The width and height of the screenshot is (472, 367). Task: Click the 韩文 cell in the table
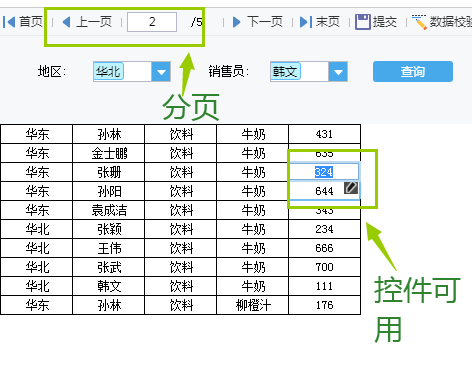coord(109,286)
